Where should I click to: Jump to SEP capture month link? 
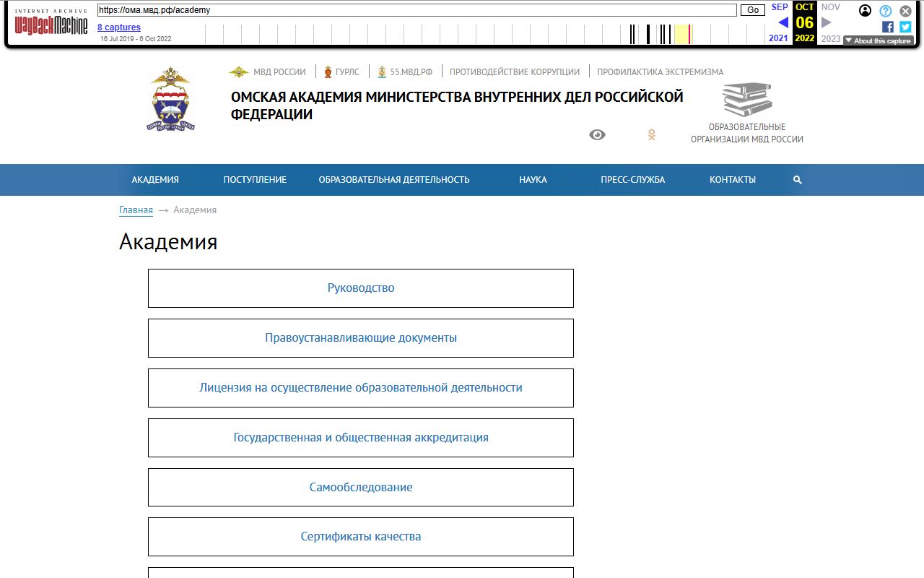point(780,7)
